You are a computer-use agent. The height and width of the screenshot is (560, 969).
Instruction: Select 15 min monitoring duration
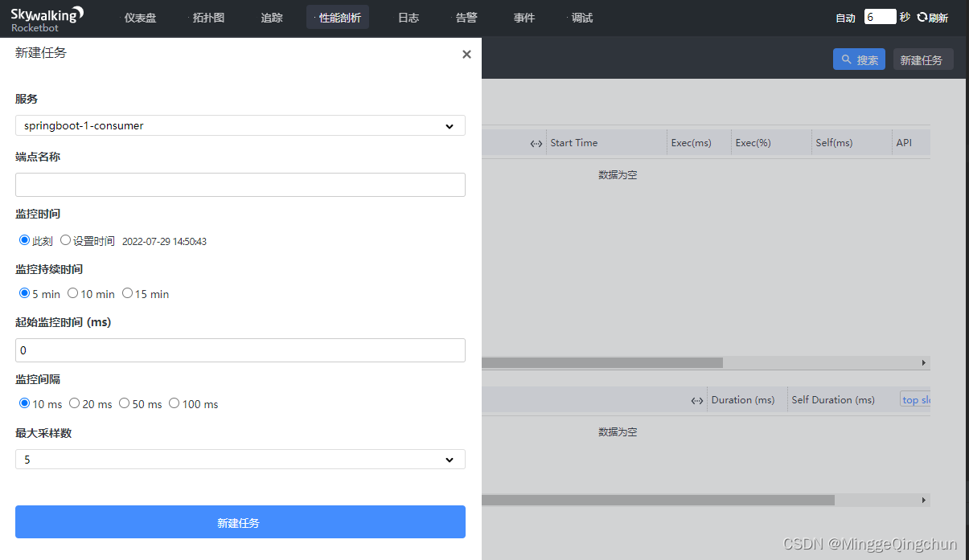click(x=127, y=293)
